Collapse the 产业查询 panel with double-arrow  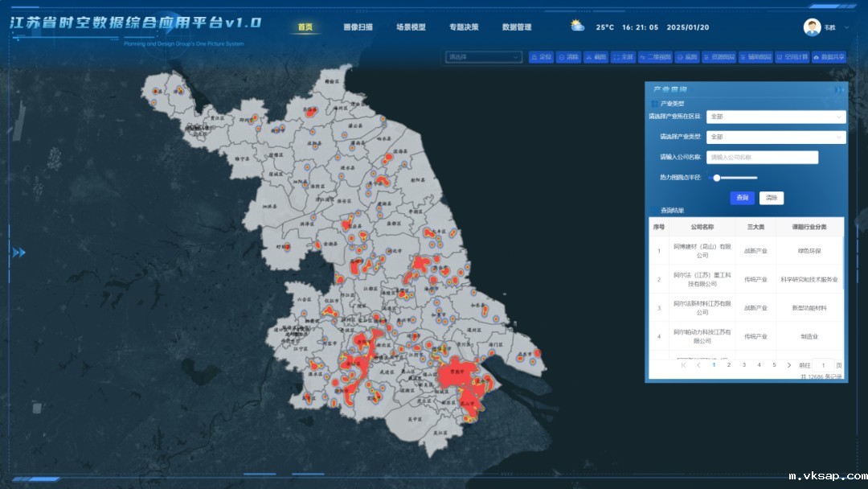coord(838,89)
